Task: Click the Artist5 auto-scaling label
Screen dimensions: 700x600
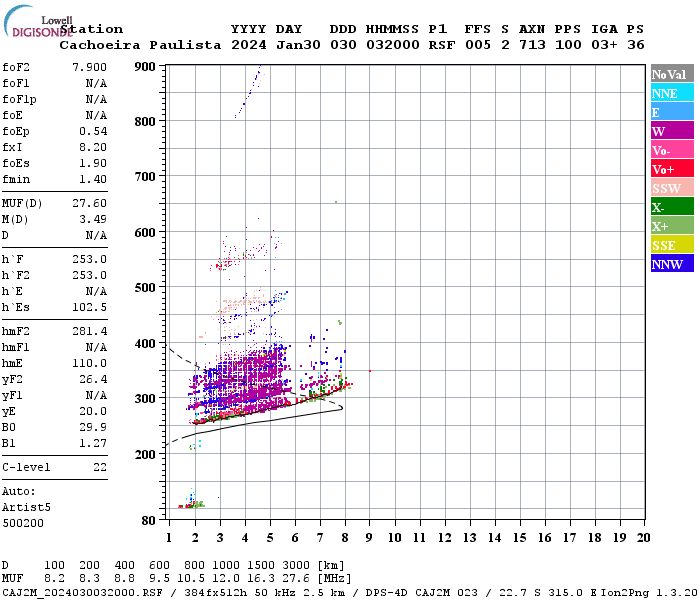Action: pos(26,508)
